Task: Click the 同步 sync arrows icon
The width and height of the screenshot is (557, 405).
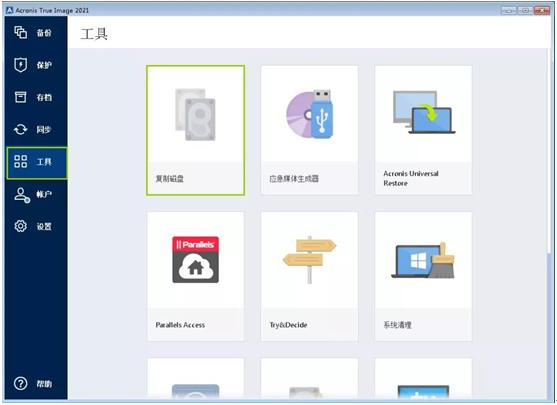Action: (x=21, y=129)
